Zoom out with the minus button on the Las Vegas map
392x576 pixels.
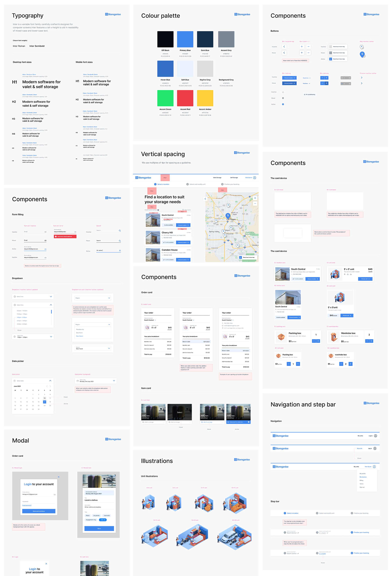(255, 204)
